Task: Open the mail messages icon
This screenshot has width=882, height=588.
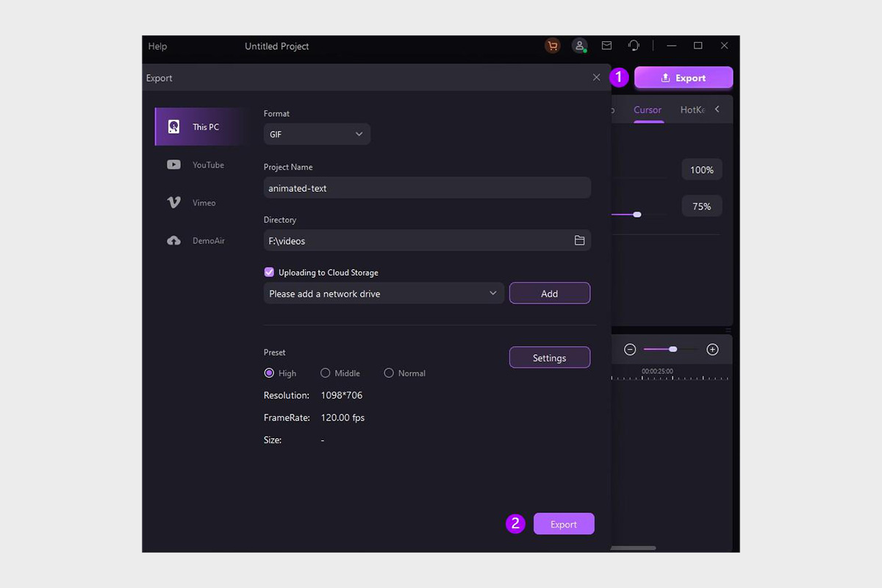Action: [606, 46]
